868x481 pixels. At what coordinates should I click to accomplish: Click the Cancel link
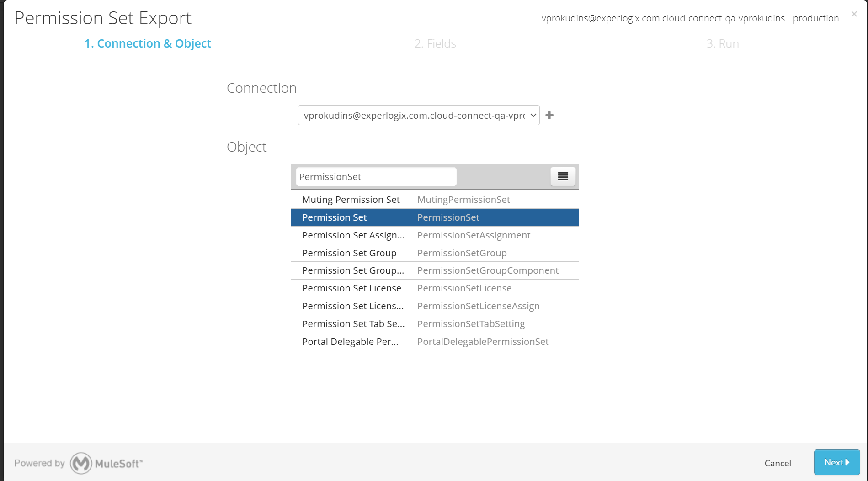[x=777, y=463]
